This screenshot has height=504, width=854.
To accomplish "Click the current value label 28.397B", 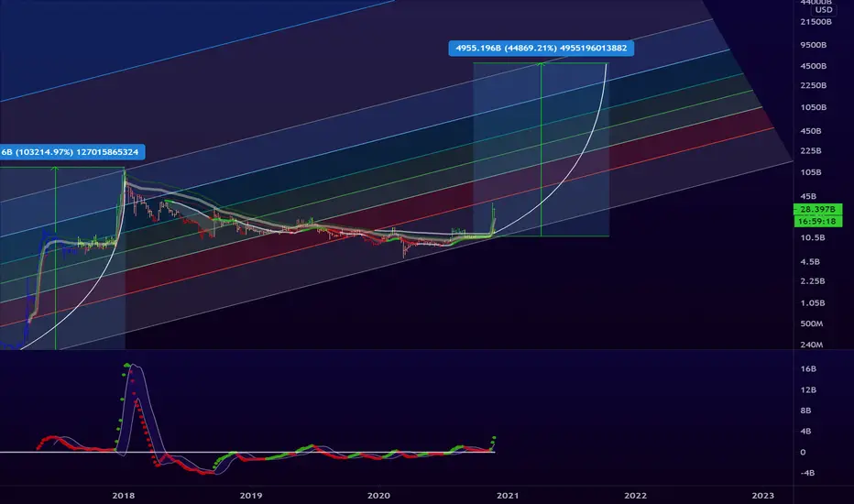I will click(x=817, y=209).
